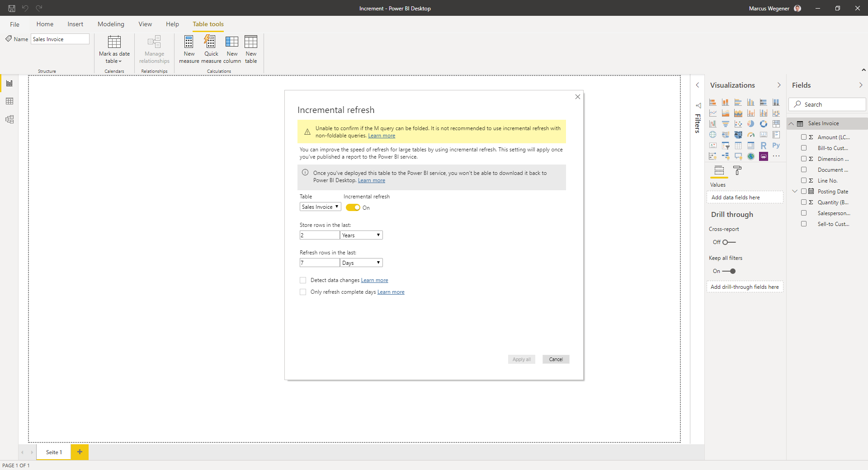Switch to the Modeling ribbon tab

[x=111, y=24]
